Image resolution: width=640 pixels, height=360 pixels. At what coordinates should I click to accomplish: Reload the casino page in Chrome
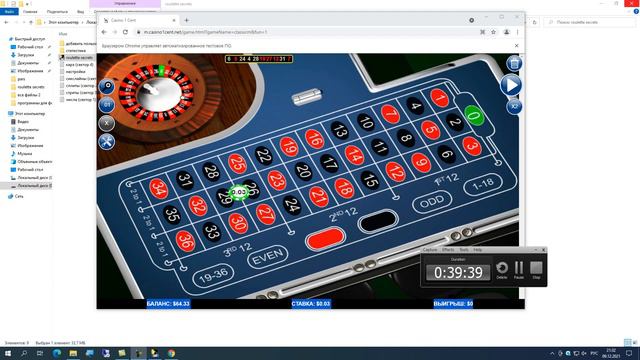(x=125, y=32)
